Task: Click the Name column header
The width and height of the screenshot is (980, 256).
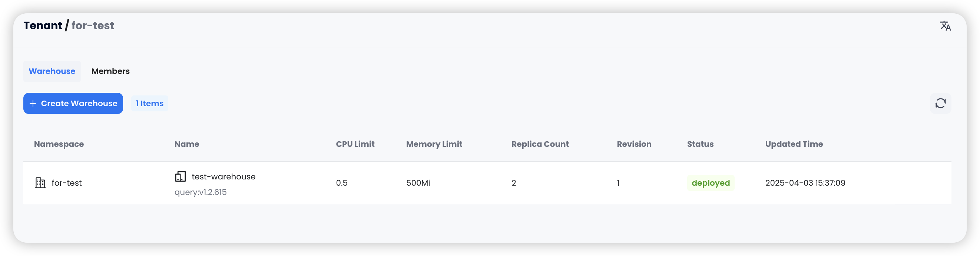Action: tap(186, 144)
